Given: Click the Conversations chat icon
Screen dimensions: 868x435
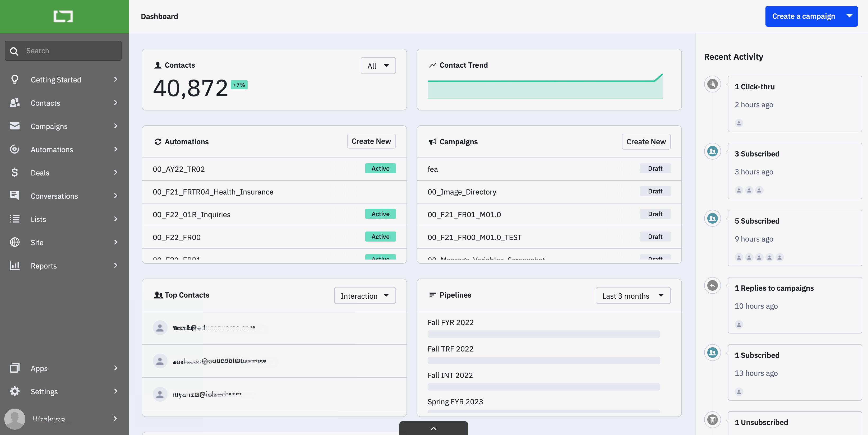Looking at the screenshot, I should [15, 196].
